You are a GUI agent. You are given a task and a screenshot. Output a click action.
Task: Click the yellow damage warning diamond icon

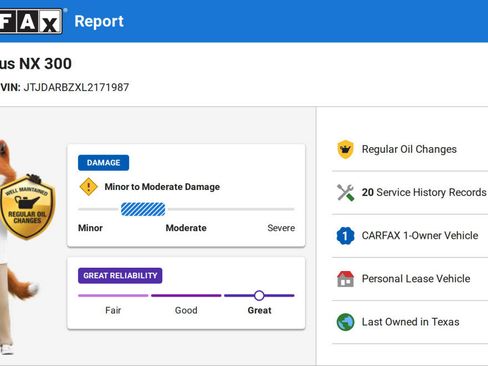[x=89, y=187]
